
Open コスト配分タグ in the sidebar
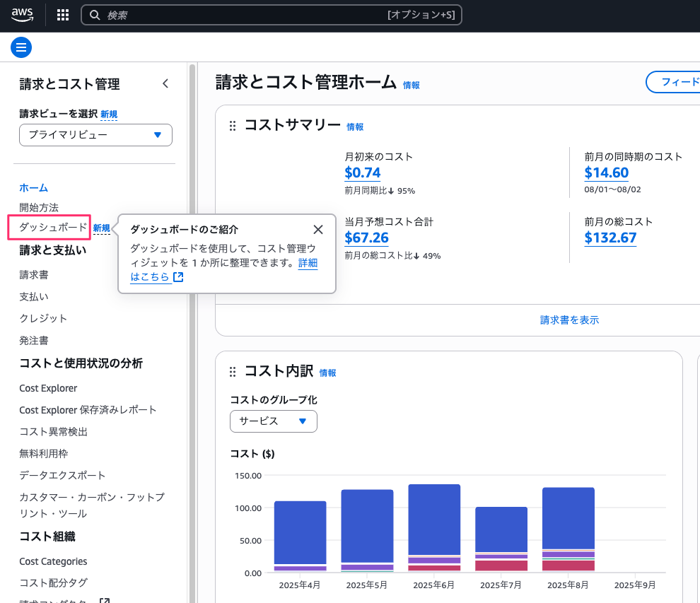54,583
